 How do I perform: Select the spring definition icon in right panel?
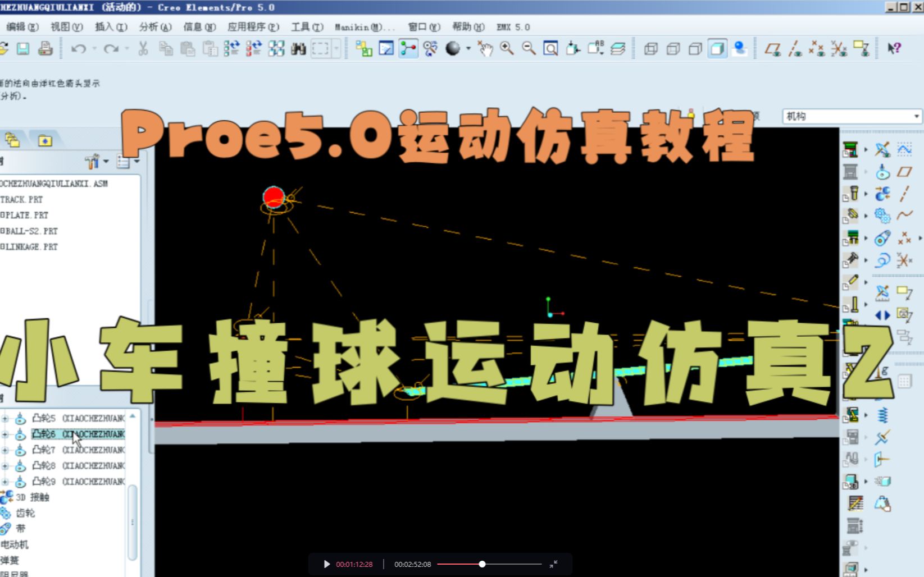click(x=882, y=414)
